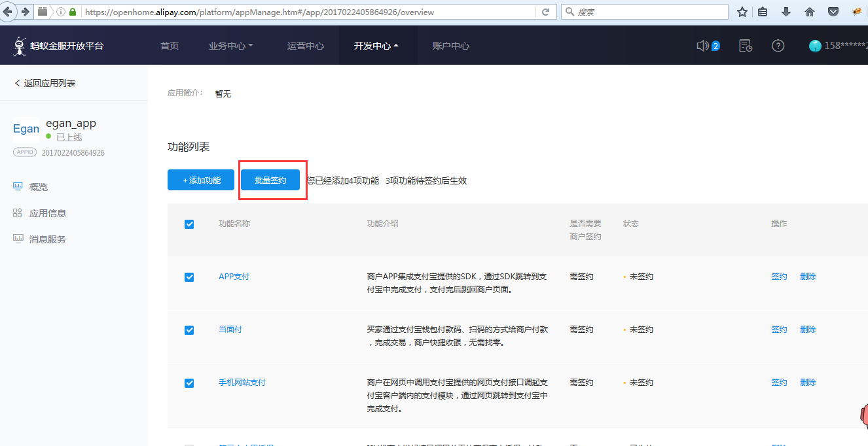The height and width of the screenshot is (446, 868).
Task: Click the Pocket save icon
Action: point(833,12)
